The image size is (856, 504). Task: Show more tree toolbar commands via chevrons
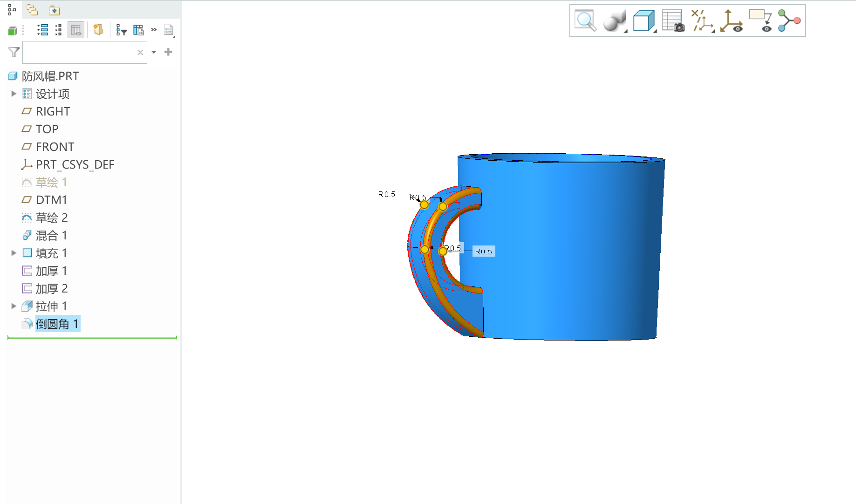(154, 30)
